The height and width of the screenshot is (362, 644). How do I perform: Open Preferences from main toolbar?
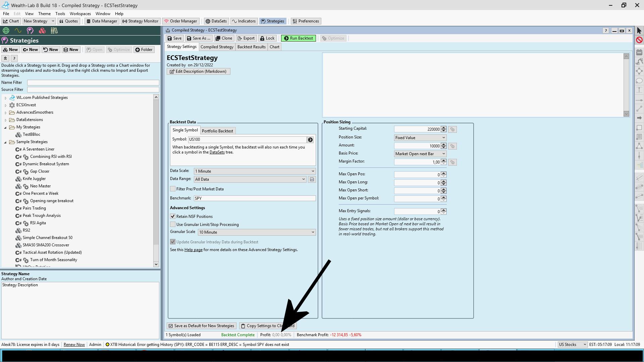(x=306, y=21)
